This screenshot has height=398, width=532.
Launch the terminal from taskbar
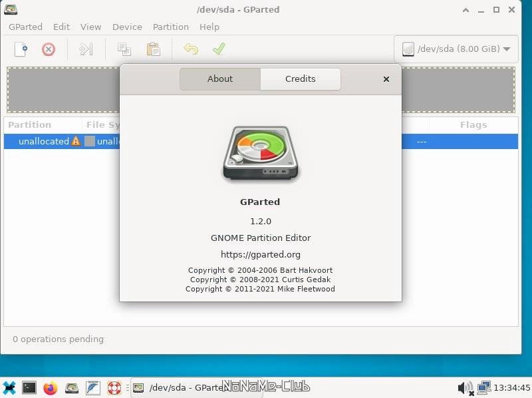[x=29, y=387]
